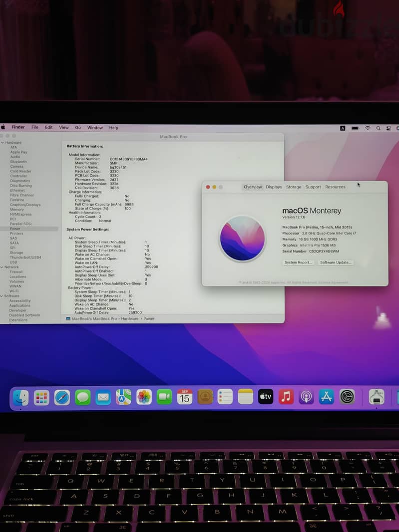Collapse the Hardware section in sidebar
Screen dimensions: 399x532
(x=2, y=143)
